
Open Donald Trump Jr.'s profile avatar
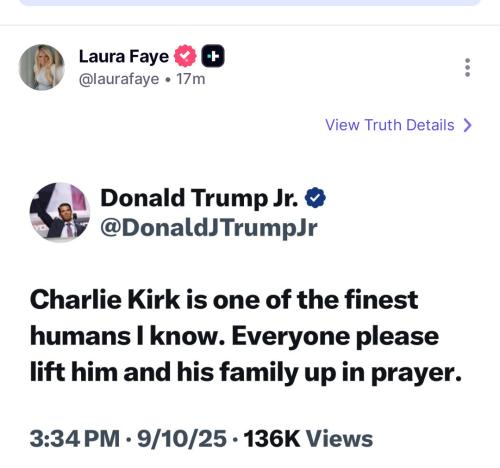pyautogui.click(x=60, y=212)
